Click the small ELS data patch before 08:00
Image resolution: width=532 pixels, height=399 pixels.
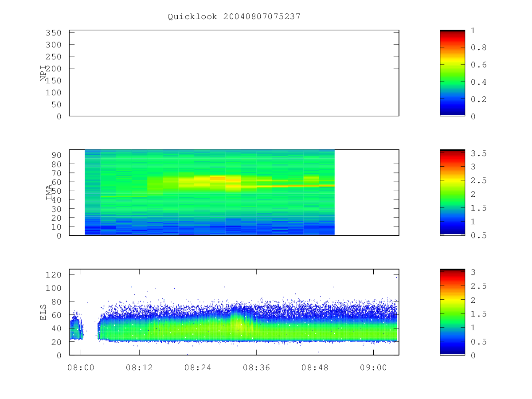tap(76, 327)
